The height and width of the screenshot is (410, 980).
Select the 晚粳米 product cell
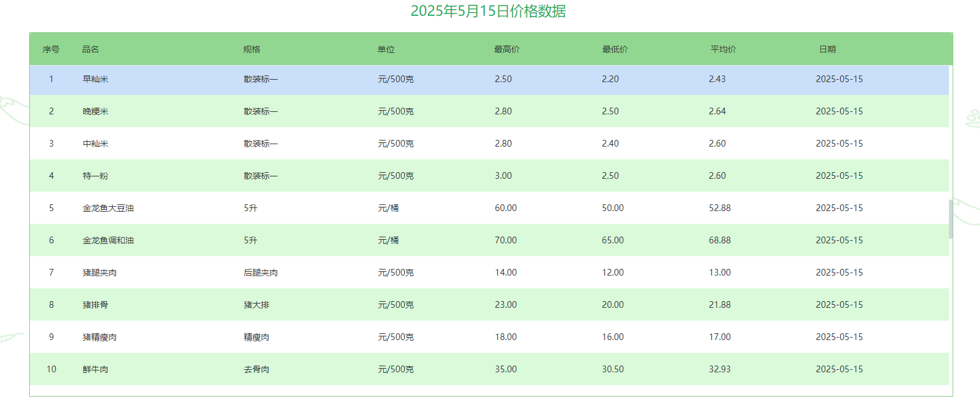(95, 111)
